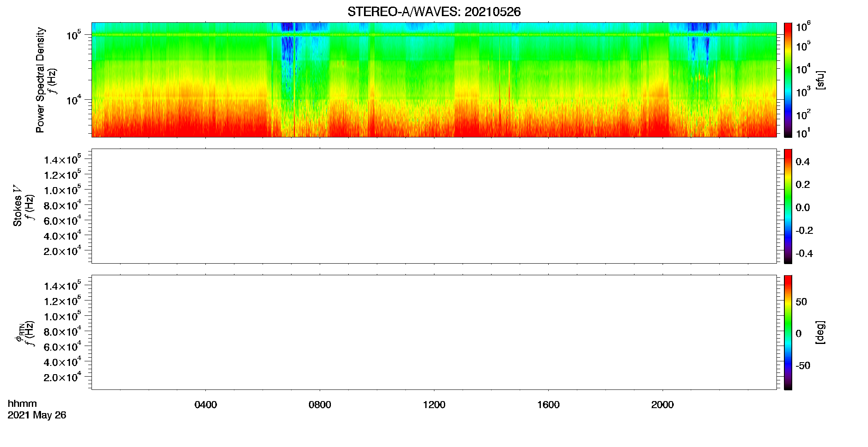Click the 10^2 label on sfu color bar
The height and width of the screenshot is (447, 868).
tap(803, 115)
